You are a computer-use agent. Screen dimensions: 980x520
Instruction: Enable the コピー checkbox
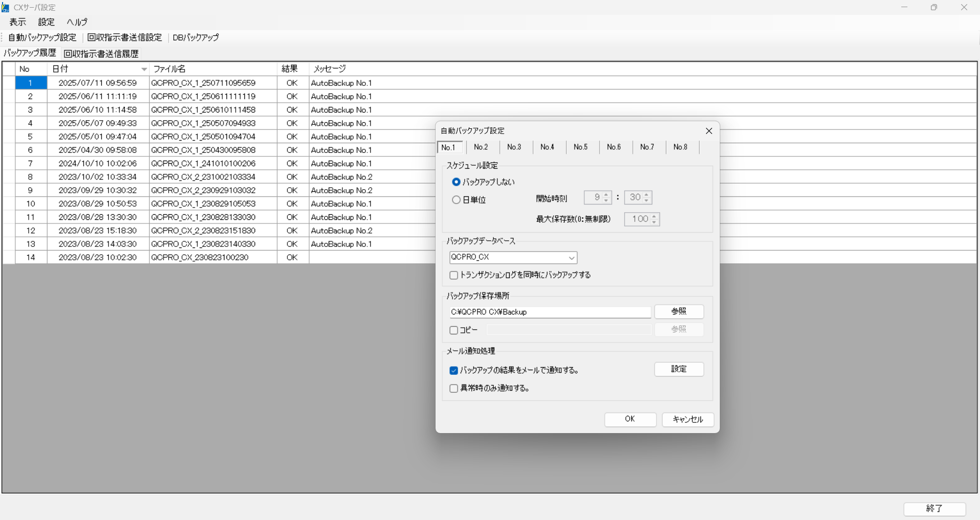click(453, 330)
